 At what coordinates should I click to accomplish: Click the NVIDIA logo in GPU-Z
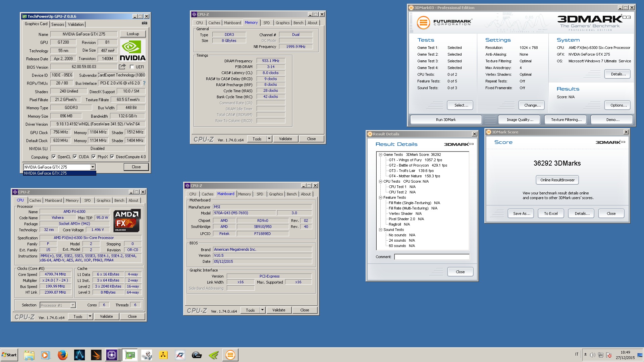pos(132,51)
